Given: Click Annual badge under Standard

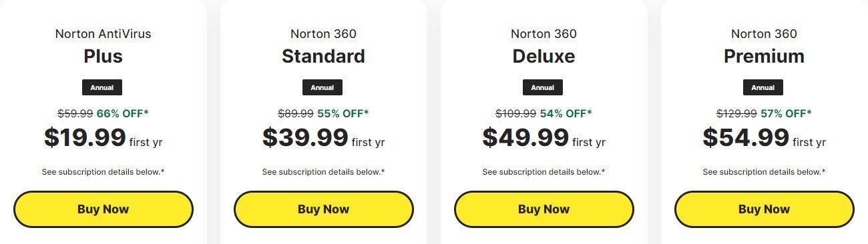Looking at the screenshot, I should click(322, 87).
